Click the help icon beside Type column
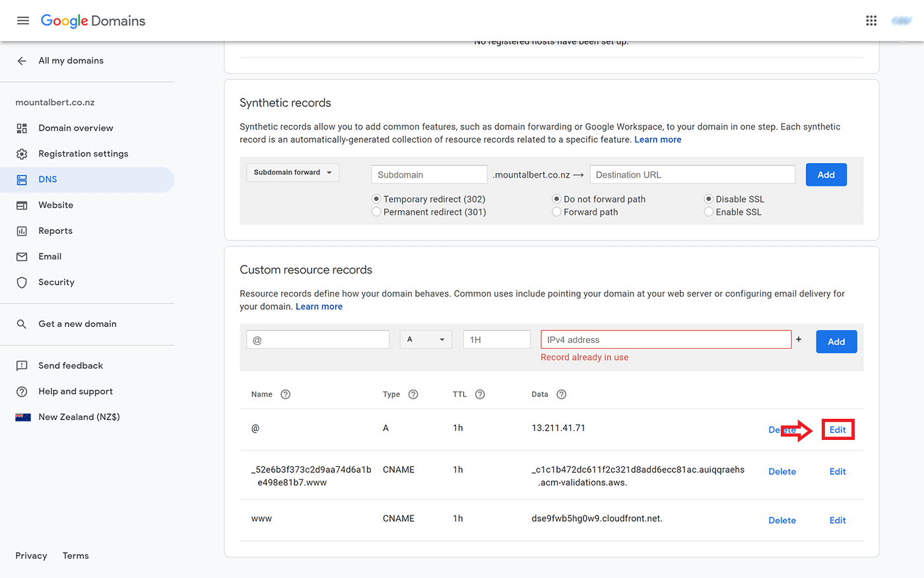 (x=413, y=394)
